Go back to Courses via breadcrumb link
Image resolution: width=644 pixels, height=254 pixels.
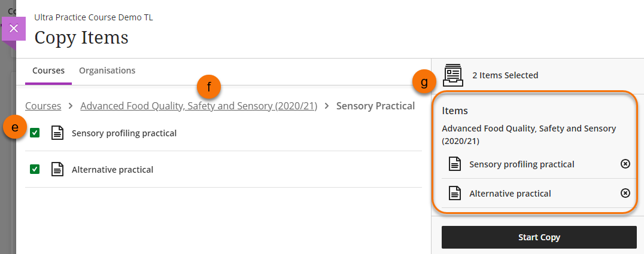[x=43, y=106]
